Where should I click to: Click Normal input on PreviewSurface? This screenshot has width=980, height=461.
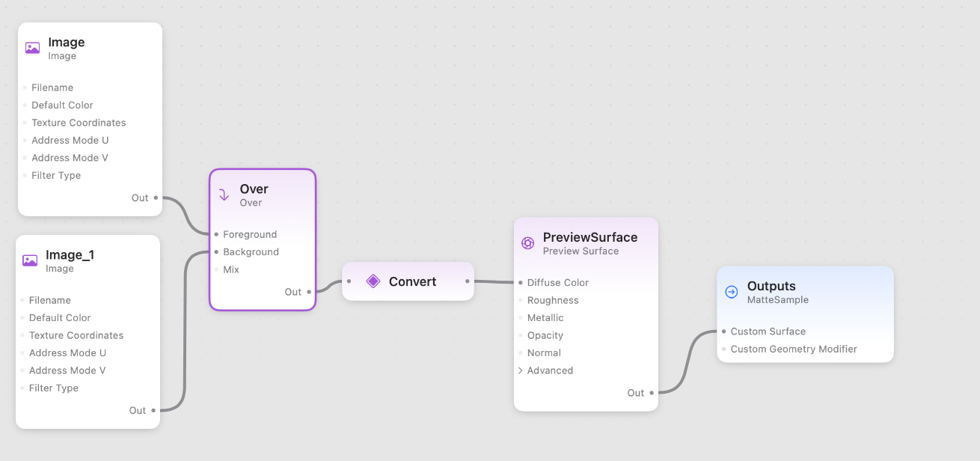pyautogui.click(x=521, y=353)
